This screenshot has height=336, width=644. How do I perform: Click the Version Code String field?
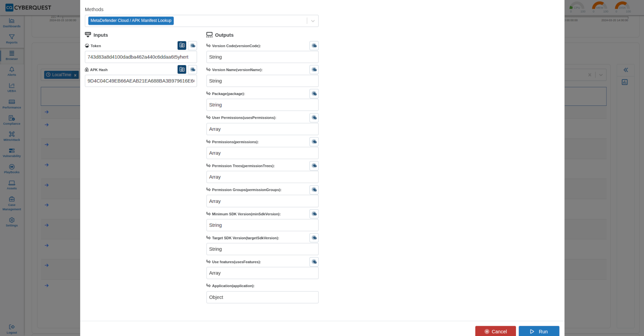coord(263,57)
